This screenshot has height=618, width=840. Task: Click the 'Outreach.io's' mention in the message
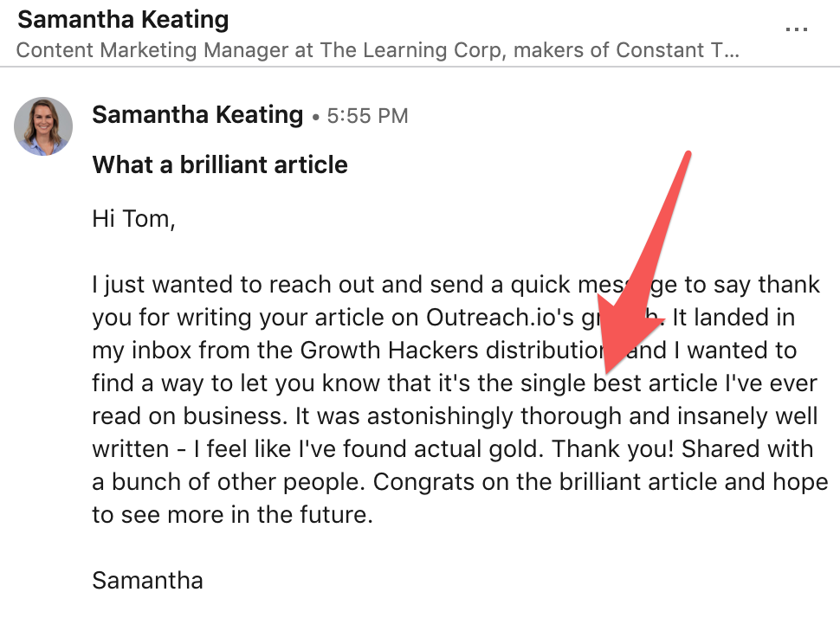click(x=501, y=318)
